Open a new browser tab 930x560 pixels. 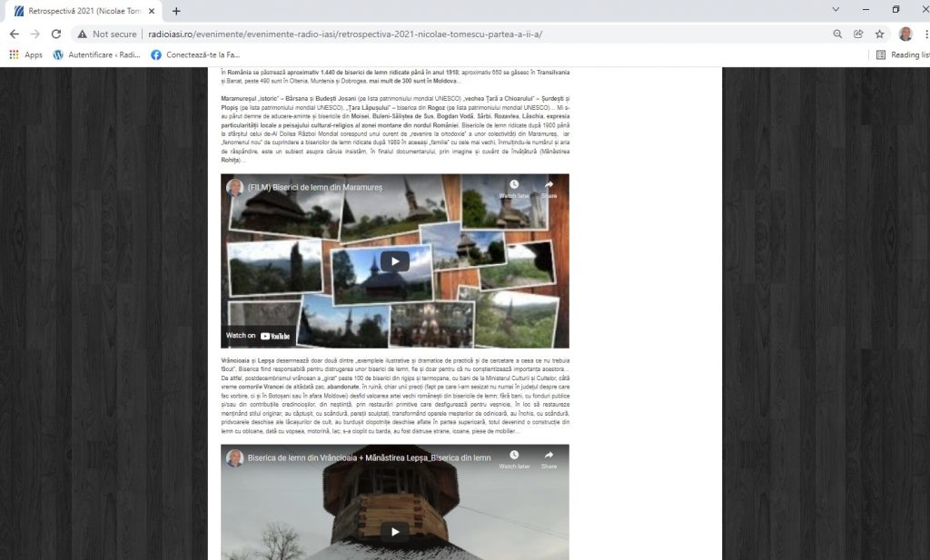[x=176, y=11]
